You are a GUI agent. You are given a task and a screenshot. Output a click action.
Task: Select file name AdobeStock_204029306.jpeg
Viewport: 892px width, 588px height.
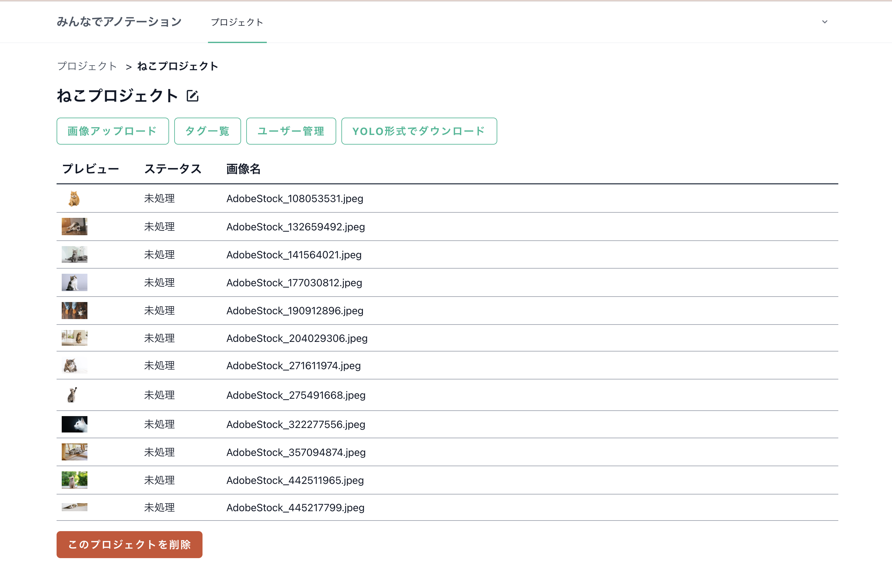(x=297, y=338)
